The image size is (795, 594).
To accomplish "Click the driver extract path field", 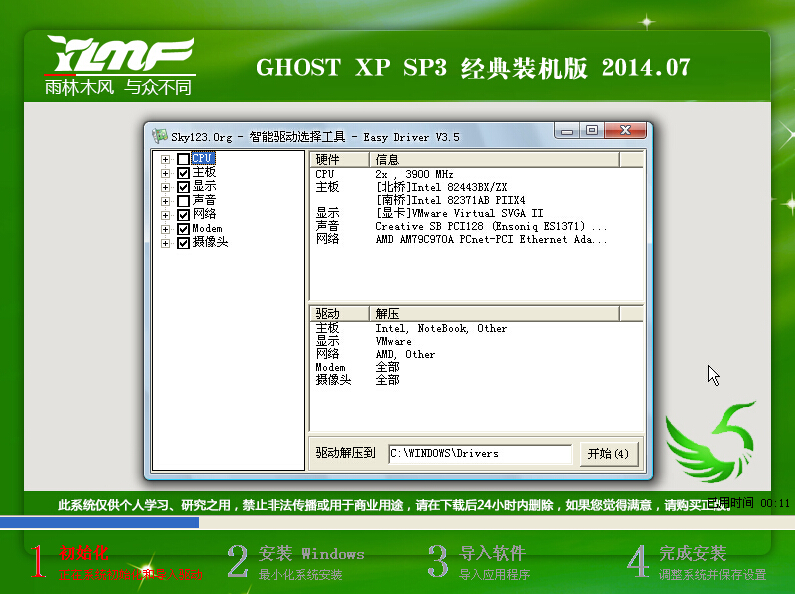I will [x=480, y=453].
